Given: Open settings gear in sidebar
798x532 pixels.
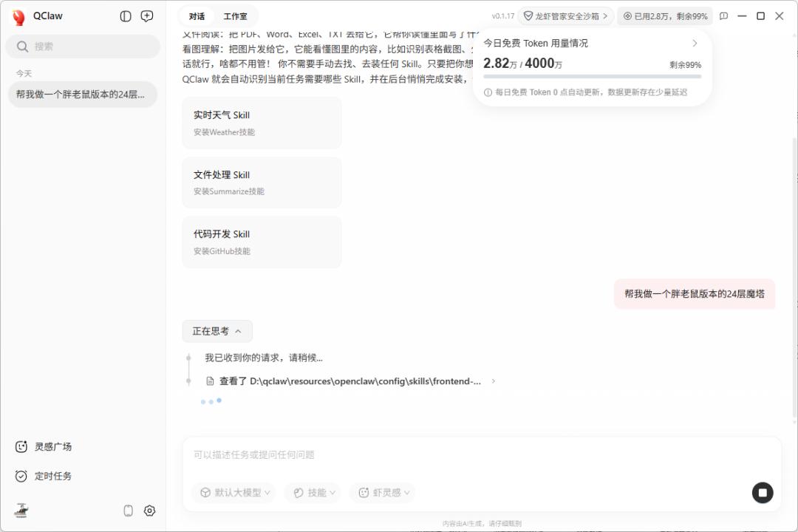Looking at the screenshot, I should 149,510.
